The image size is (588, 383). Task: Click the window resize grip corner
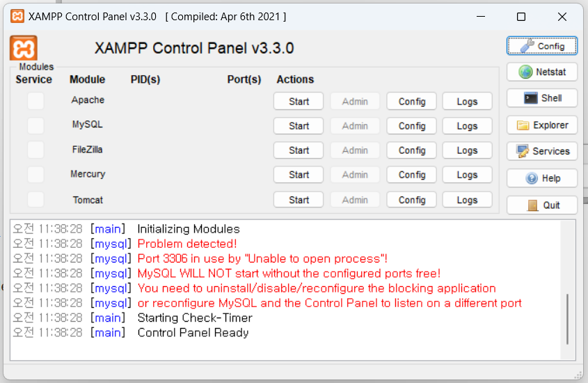point(578,375)
